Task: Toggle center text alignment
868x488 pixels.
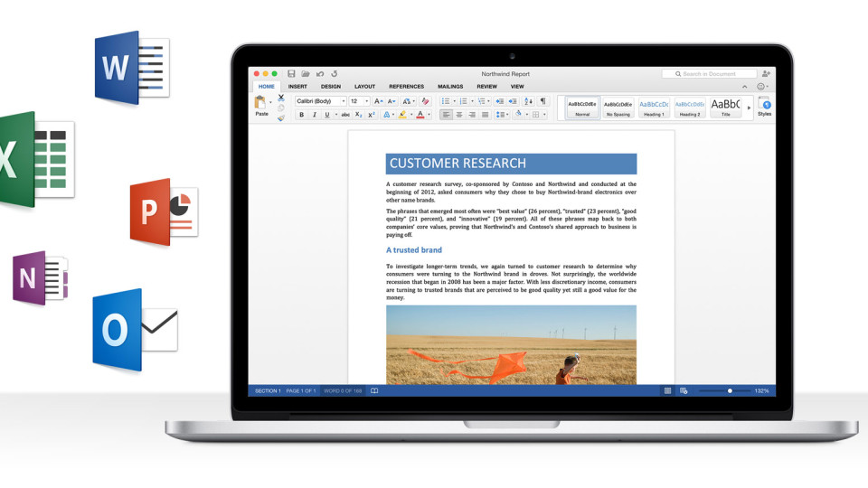Action: (459, 115)
